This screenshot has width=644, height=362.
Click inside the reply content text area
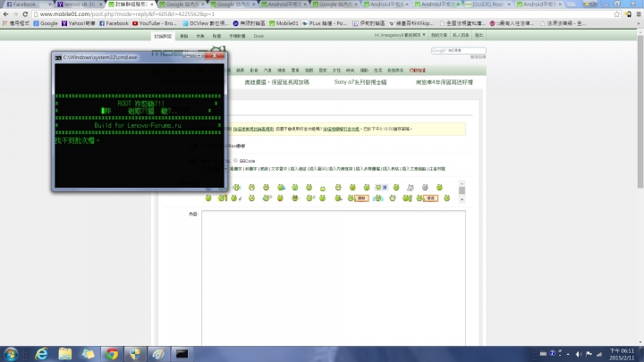coord(334,278)
